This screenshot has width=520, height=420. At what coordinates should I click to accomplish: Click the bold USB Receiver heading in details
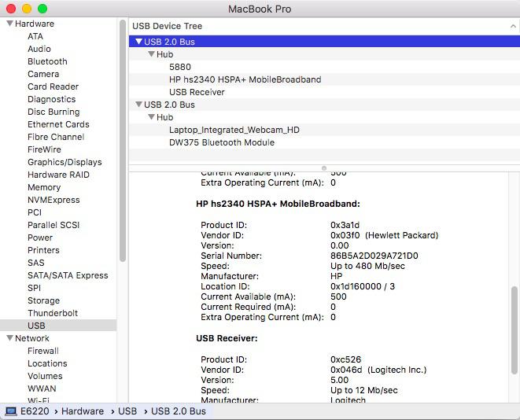227,338
